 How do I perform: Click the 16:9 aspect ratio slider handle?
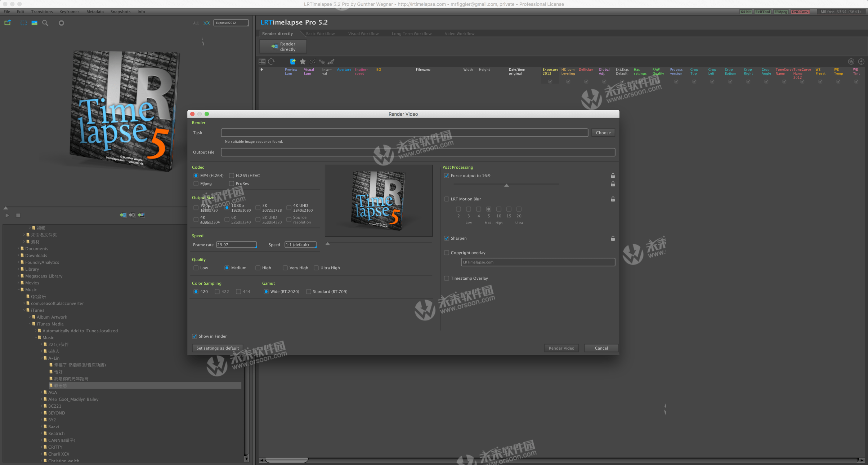(506, 185)
